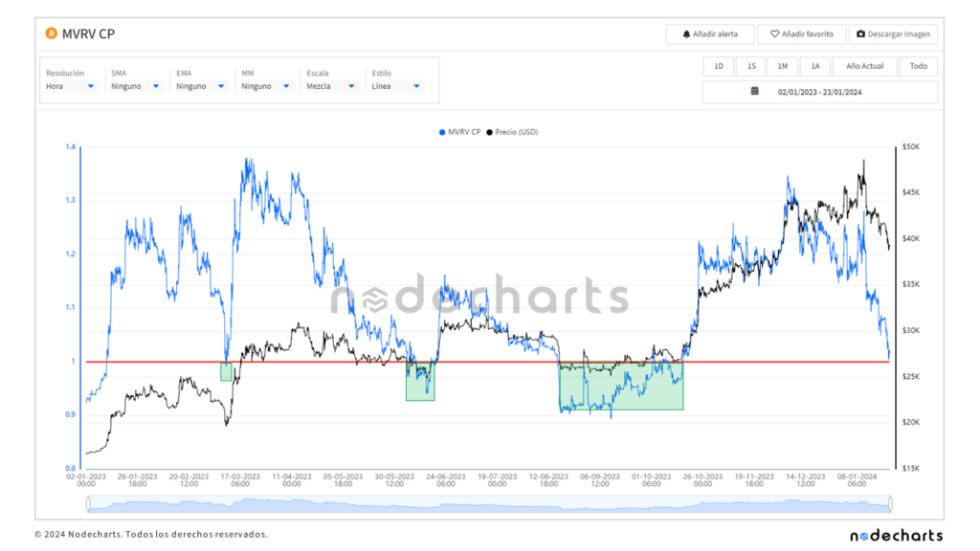Expand the SMA dropdown

coord(136,86)
